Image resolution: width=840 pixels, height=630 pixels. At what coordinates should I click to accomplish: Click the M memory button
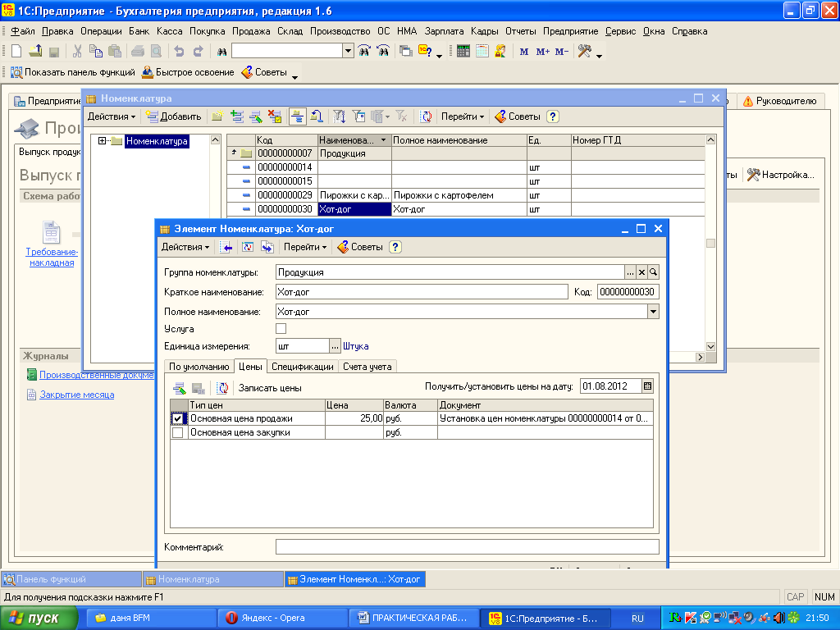click(524, 52)
